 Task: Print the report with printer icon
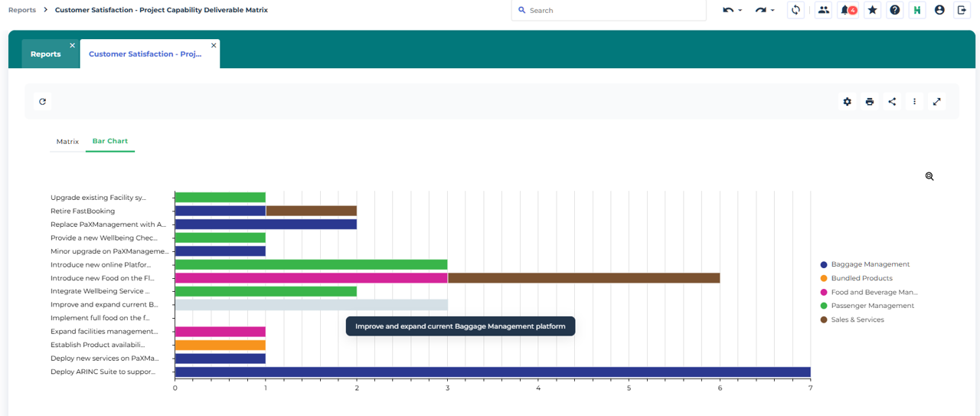click(x=870, y=101)
